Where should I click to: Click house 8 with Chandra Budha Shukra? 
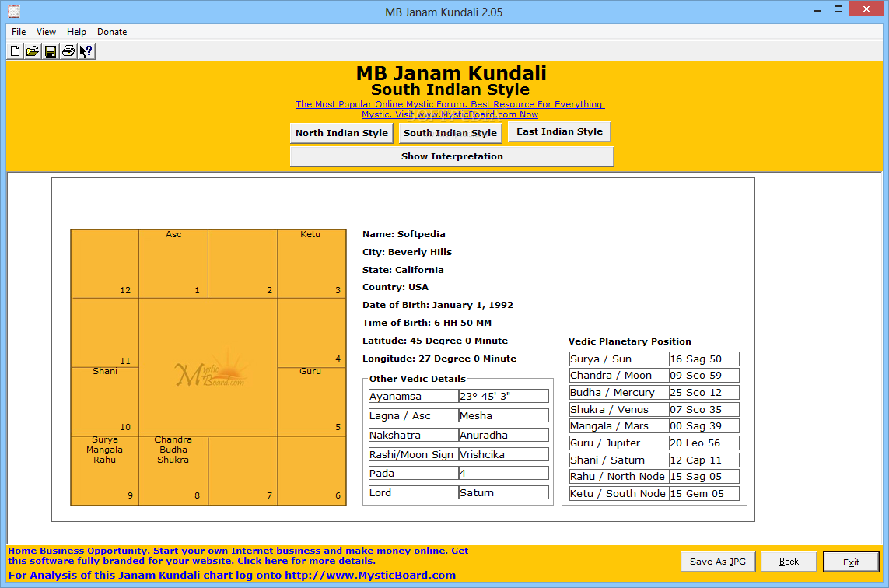pos(173,471)
